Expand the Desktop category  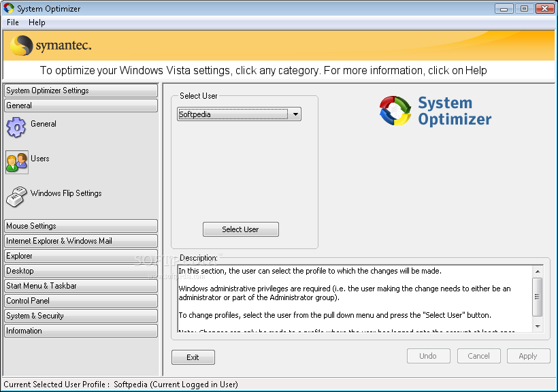81,271
